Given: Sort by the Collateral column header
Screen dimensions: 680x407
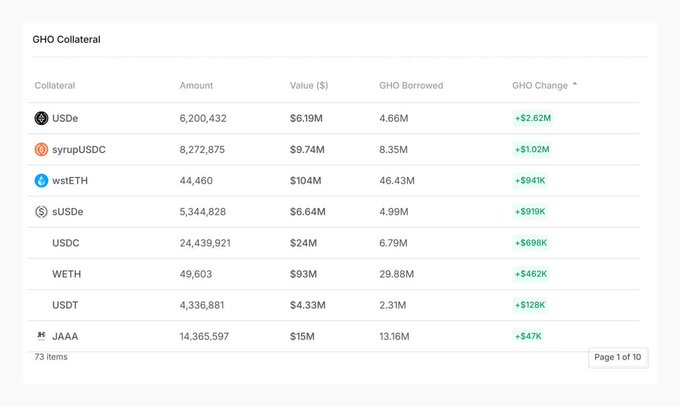Looking at the screenshot, I should click(x=55, y=85).
